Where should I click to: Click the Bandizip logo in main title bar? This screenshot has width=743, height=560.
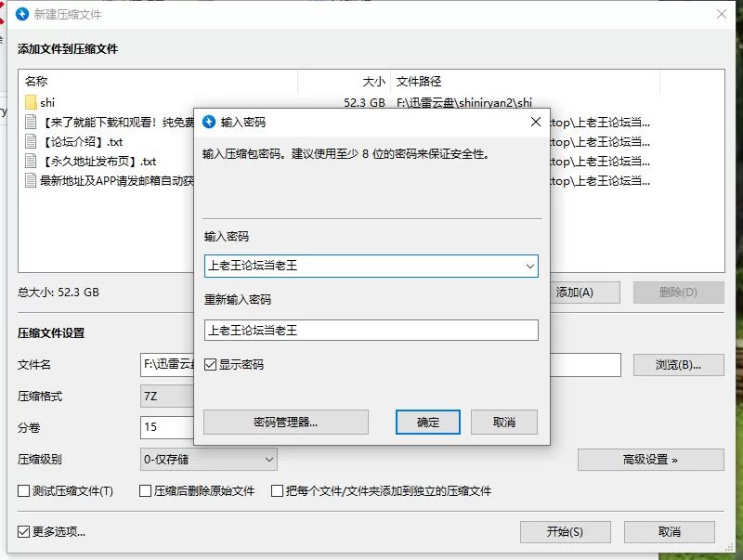pos(22,14)
